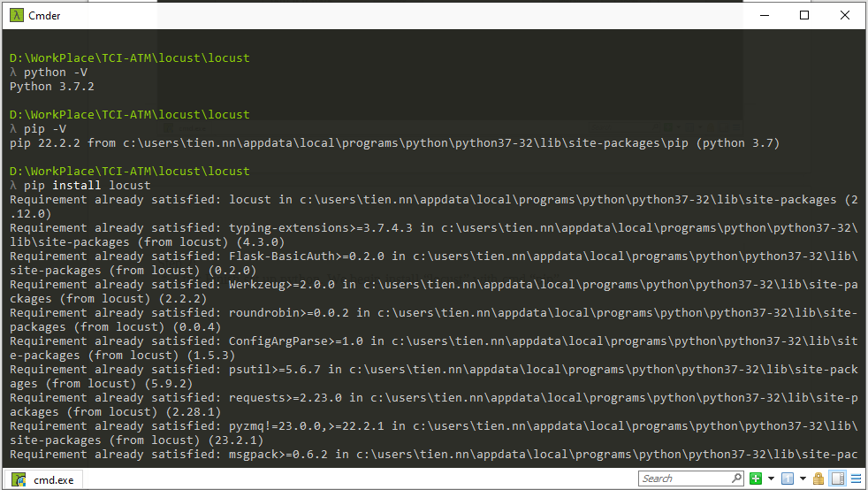
Task: Click the active console number icon
Action: [x=787, y=479]
